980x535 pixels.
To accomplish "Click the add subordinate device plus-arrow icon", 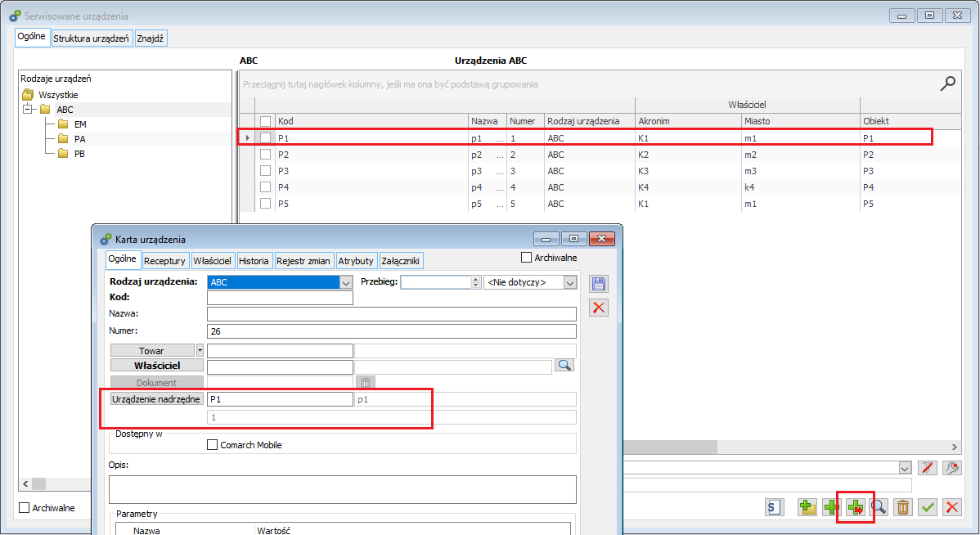I will tap(855, 507).
